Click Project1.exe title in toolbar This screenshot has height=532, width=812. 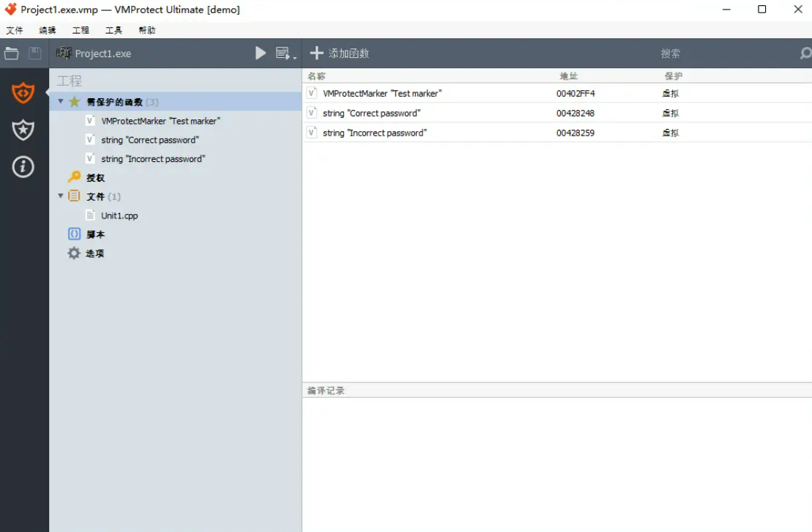pos(103,53)
